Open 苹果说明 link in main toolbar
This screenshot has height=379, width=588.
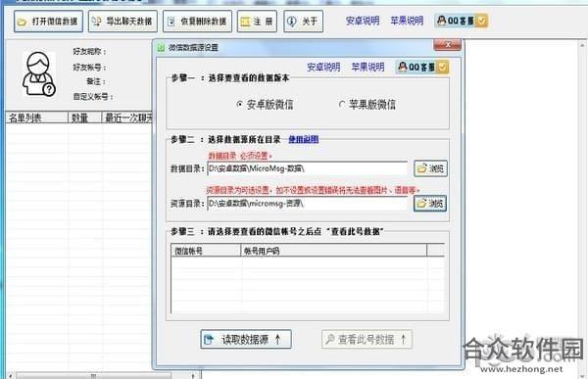pos(407,21)
